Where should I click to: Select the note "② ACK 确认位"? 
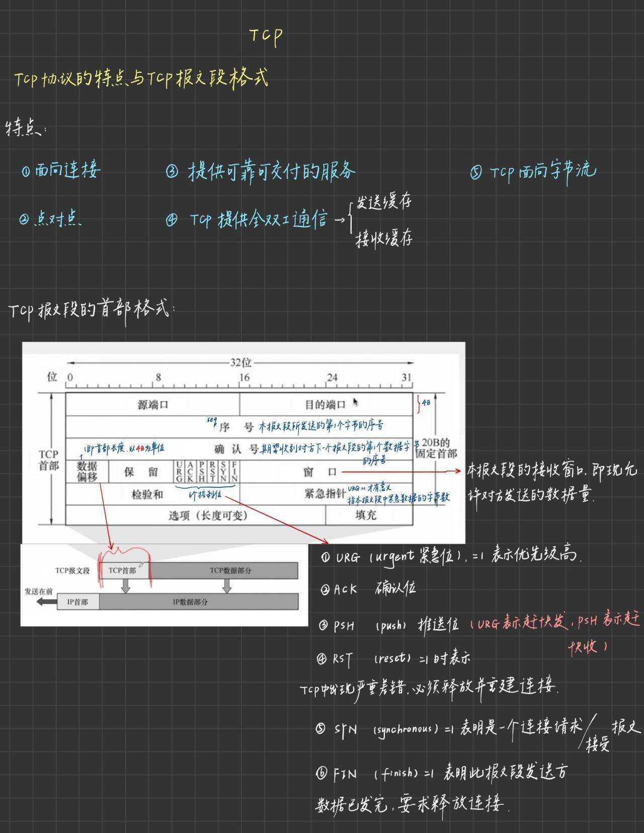[x=368, y=588]
